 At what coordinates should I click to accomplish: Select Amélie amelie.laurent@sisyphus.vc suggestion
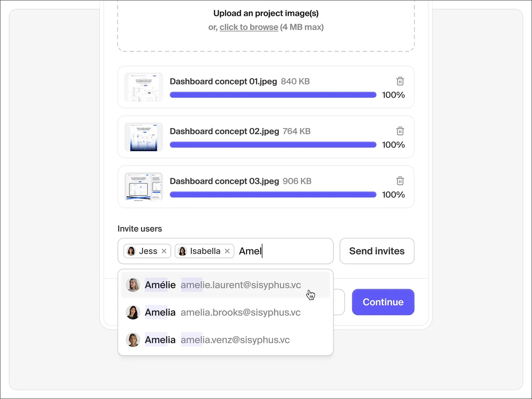point(225,285)
